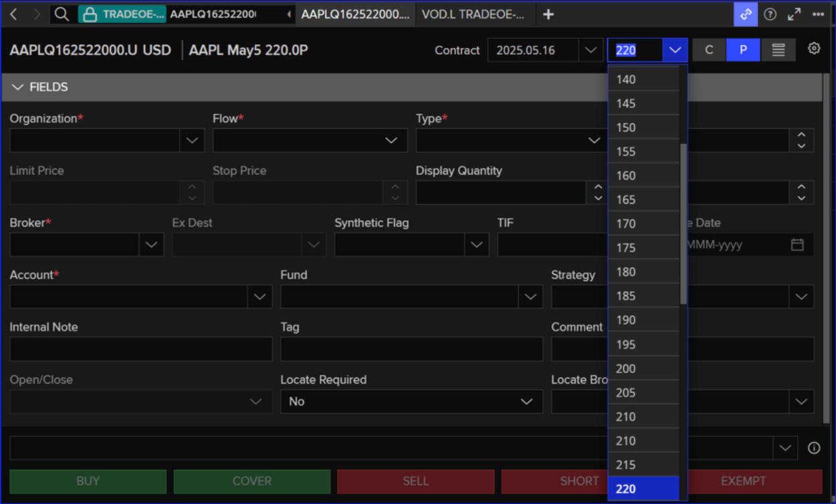Click inside the Internal Note field
Image resolution: width=836 pixels, height=504 pixels.
tap(141, 349)
